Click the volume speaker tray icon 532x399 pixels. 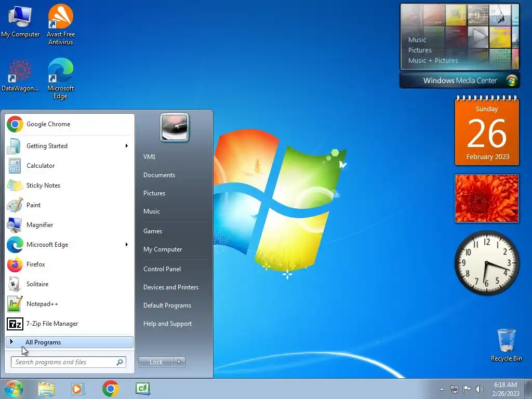(480, 389)
